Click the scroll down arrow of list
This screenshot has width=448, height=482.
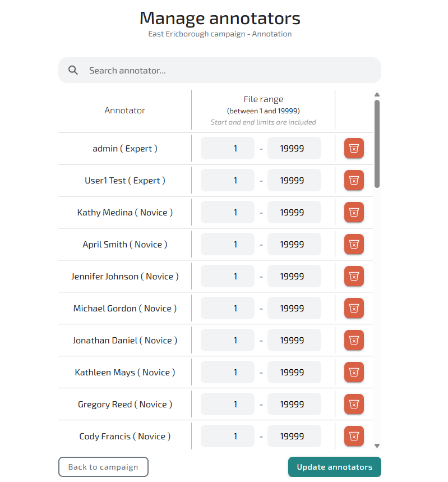pyautogui.click(x=377, y=446)
